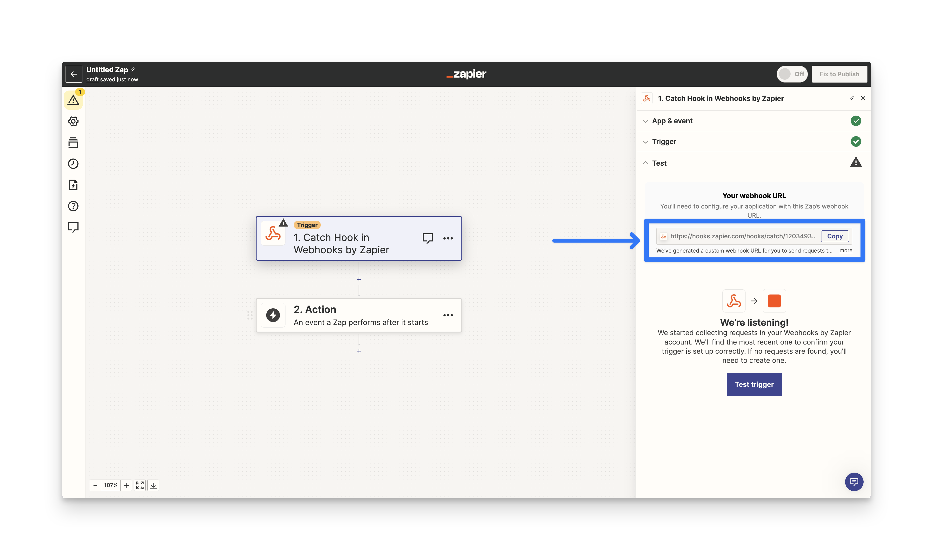Click the 'more' link under webhook URL
This screenshot has width=933, height=560.
coord(845,251)
